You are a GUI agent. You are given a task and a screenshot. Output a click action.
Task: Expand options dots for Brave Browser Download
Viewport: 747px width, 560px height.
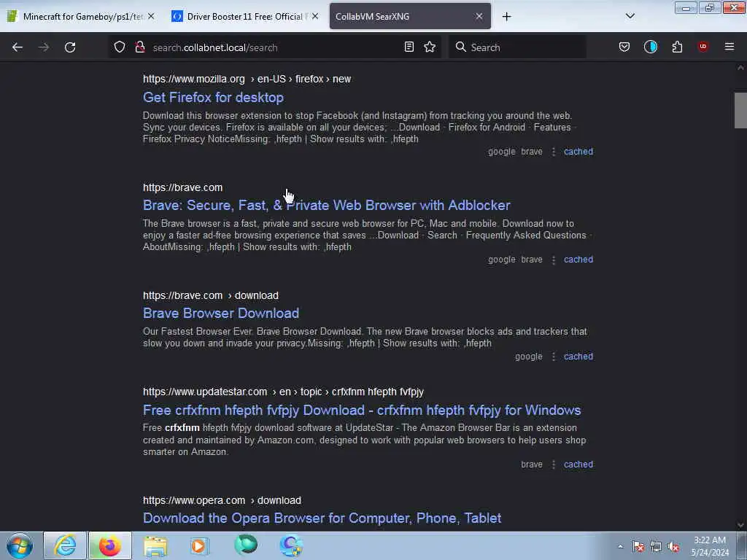pos(554,357)
